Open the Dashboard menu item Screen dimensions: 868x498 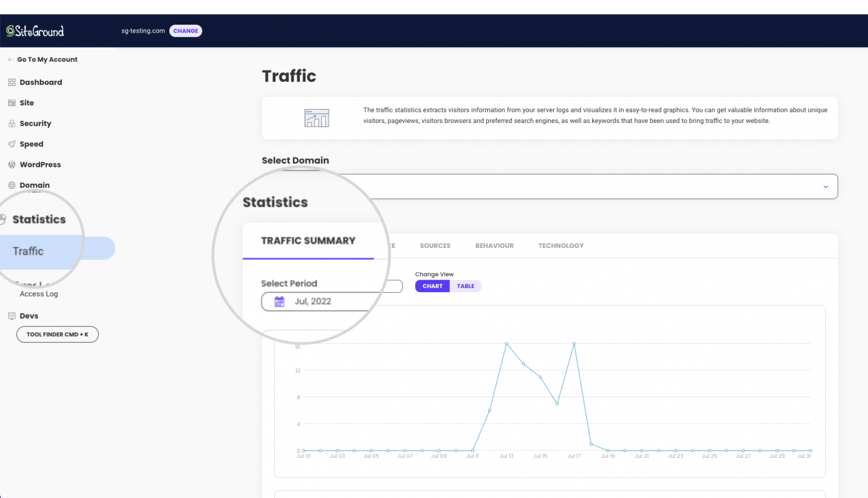[41, 82]
